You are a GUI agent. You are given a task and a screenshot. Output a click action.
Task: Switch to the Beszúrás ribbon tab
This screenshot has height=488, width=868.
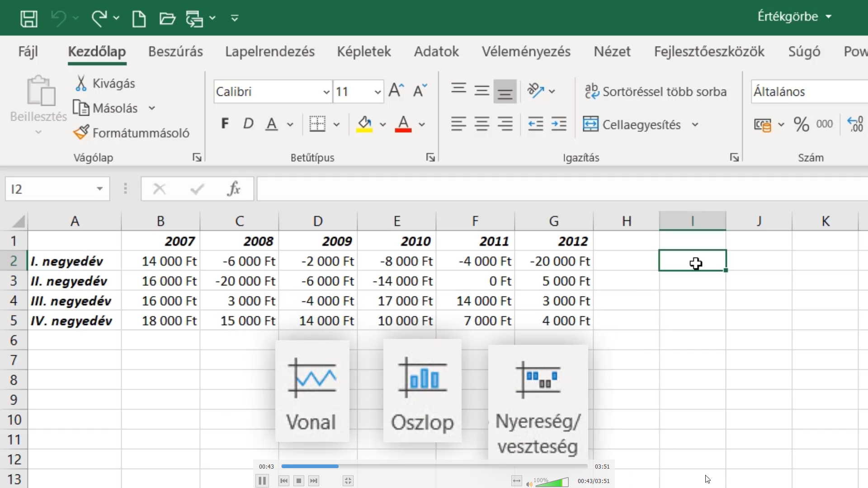point(175,52)
